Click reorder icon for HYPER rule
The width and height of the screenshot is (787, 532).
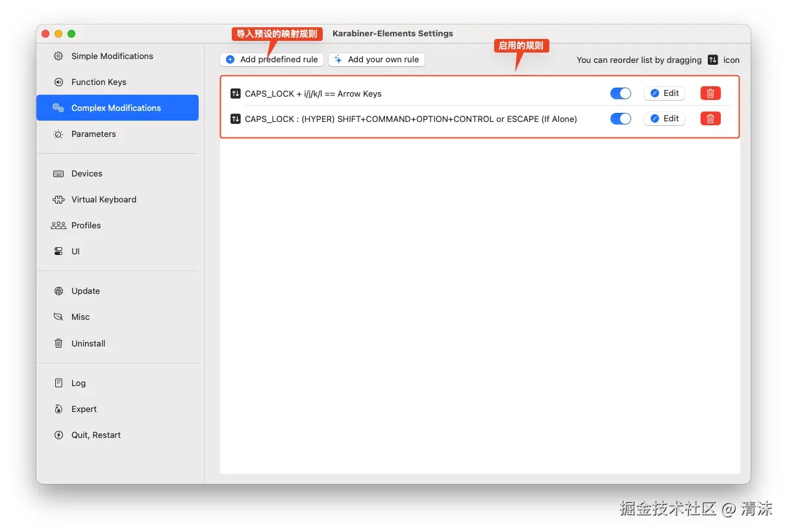click(236, 119)
